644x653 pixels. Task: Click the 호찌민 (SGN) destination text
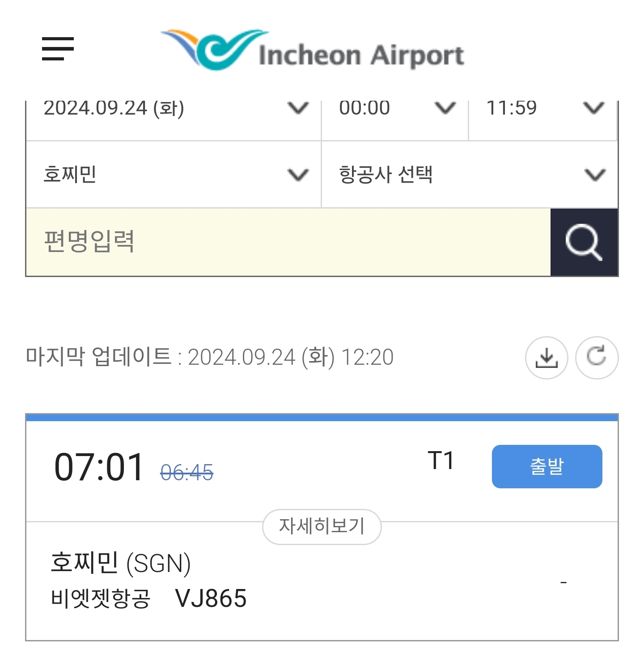pyautogui.click(x=120, y=563)
